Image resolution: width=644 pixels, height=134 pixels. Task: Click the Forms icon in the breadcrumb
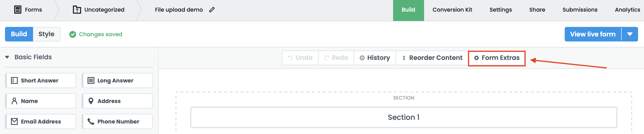pyautogui.click(x=17, y=10)
